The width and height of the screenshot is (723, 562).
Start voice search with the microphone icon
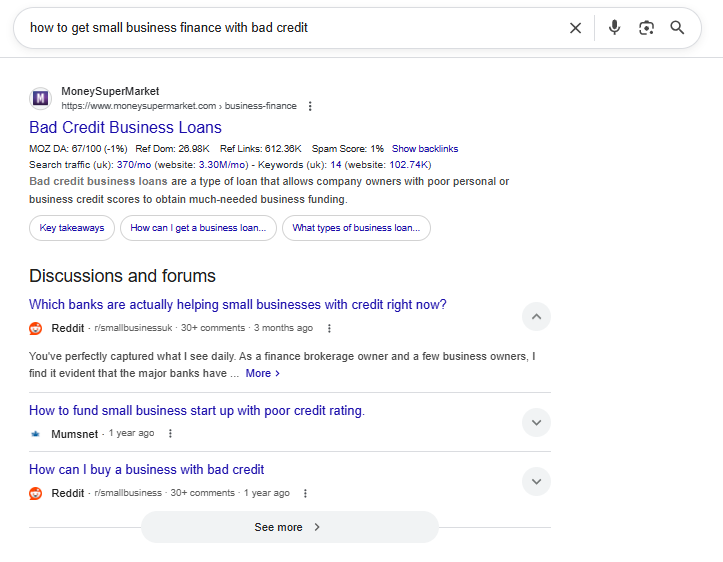point(614,28)
